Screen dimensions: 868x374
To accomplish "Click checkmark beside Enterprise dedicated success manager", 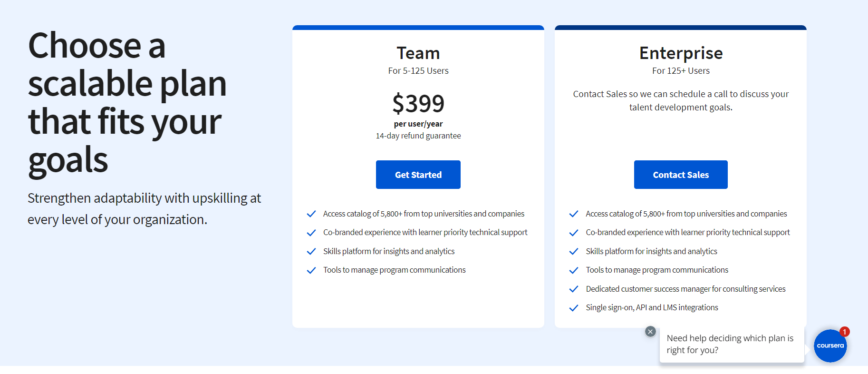I will (x=574, y=289).
